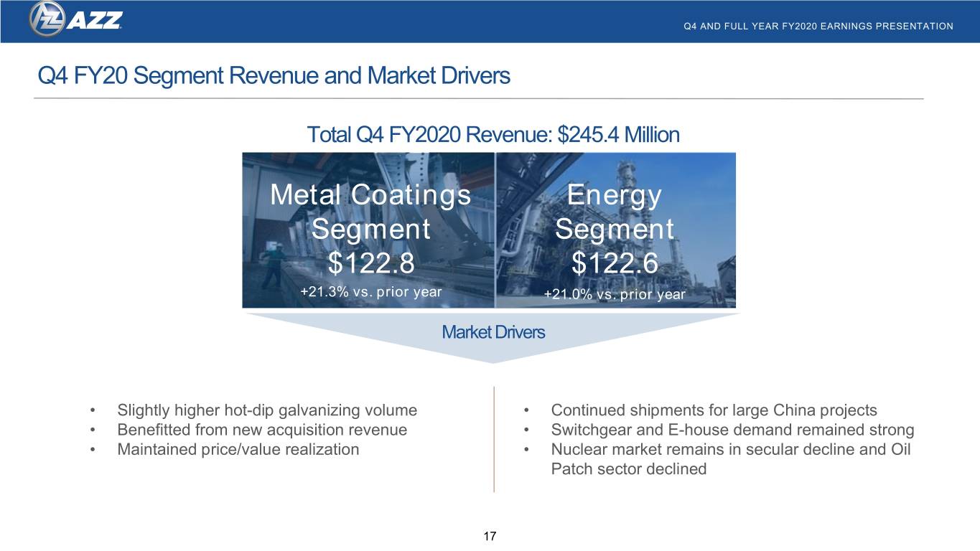Click the price/value realization bullet
This screenshot has width=980, height=551.
coord(238,450)
